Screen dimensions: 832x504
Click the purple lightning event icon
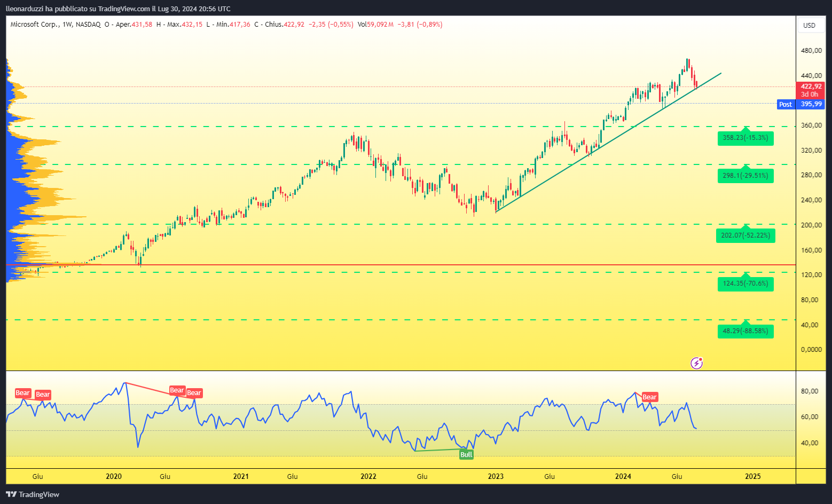pyautogui.click(x=696, y=363)
